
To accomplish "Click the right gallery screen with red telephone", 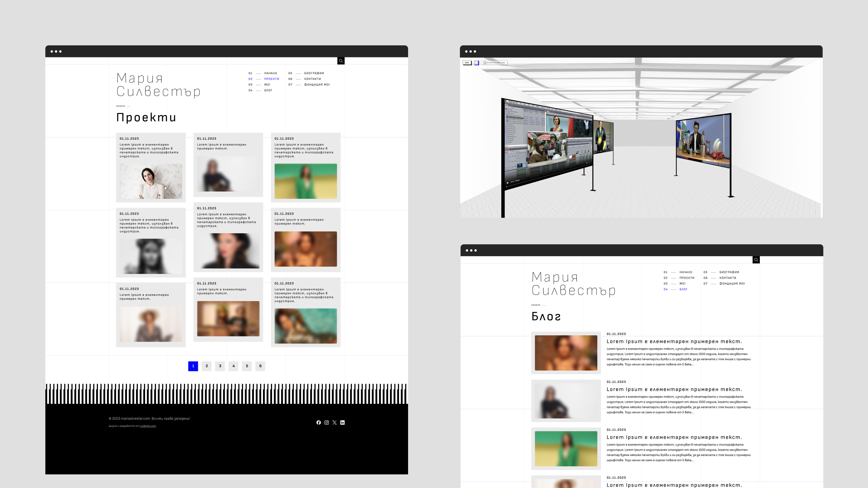I will 703,141.
